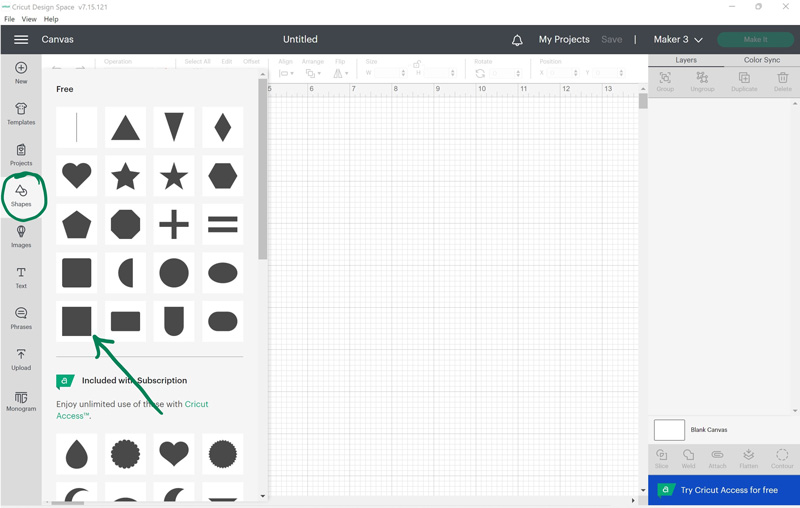Click the Upload sidebar tool
Viewport: 800px width, 508px height.
point(21,359)
